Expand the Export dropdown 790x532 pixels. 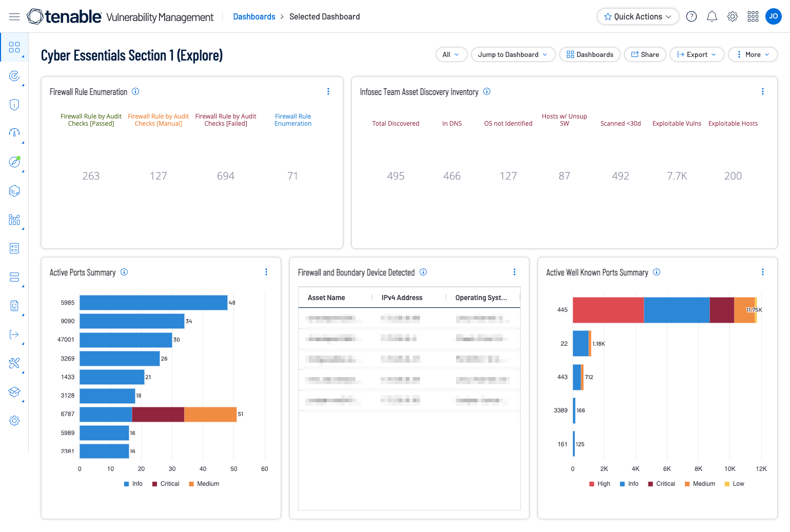(x=697, y=54)
